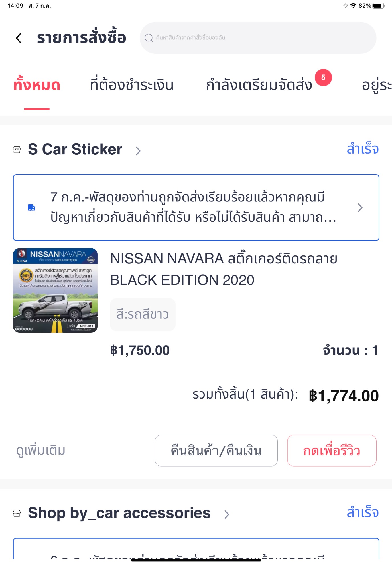Tap the search magnifier icon
Image resolution: width=392 pixels, height=565 pixels.
click(149, 38)
